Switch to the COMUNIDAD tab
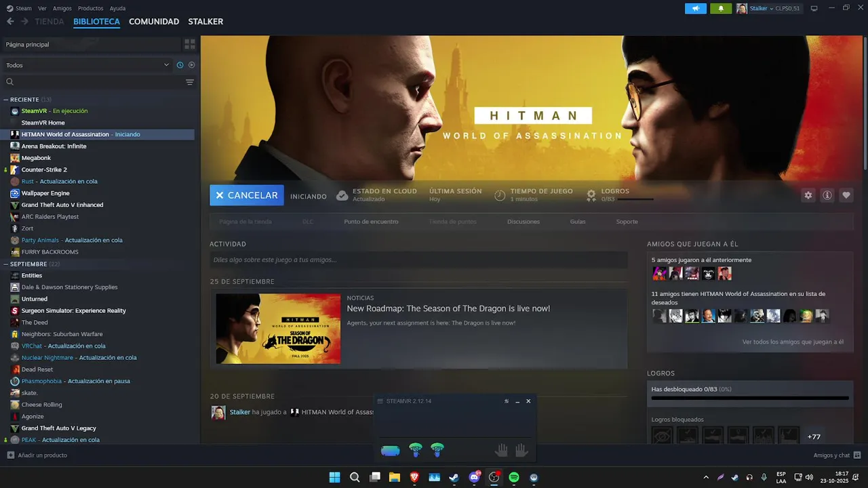This screenshot has height=488, width=868. coord(154,22)
